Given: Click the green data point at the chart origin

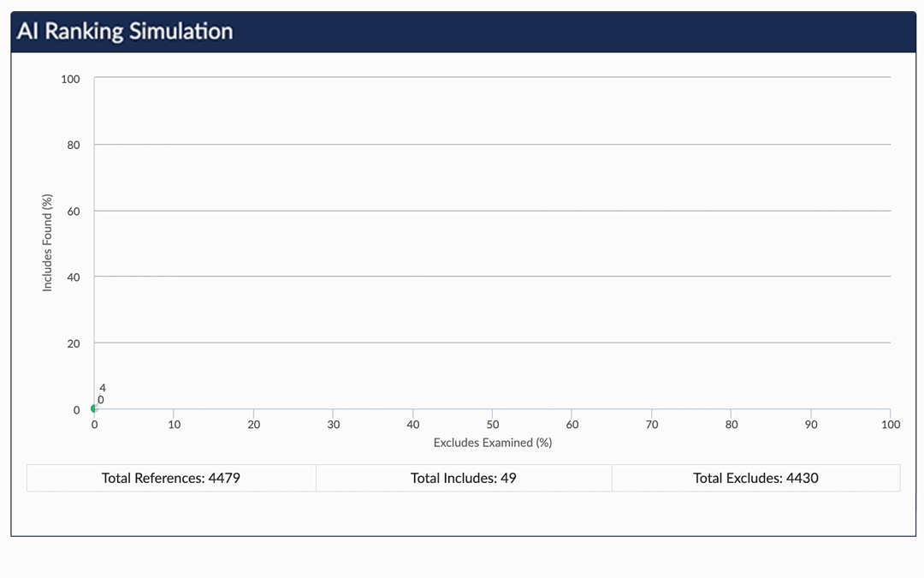Looking at the screenshot, I should 94,408.
